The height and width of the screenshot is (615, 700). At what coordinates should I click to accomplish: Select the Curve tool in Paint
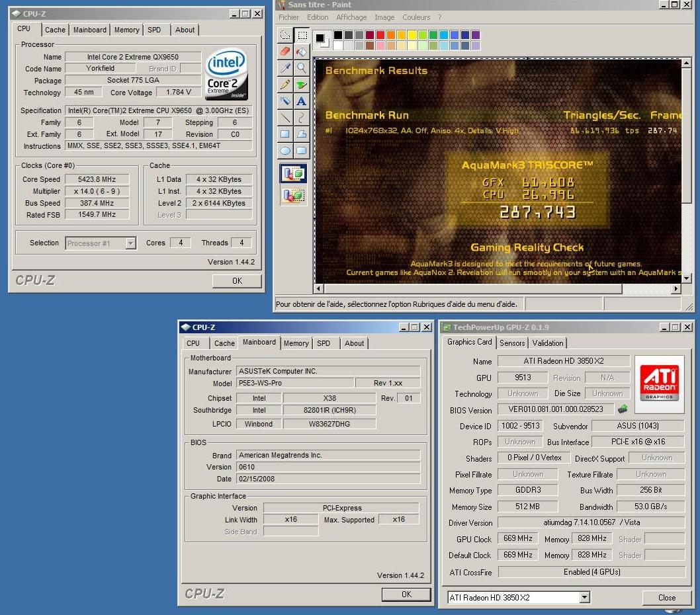pos(302,117)
